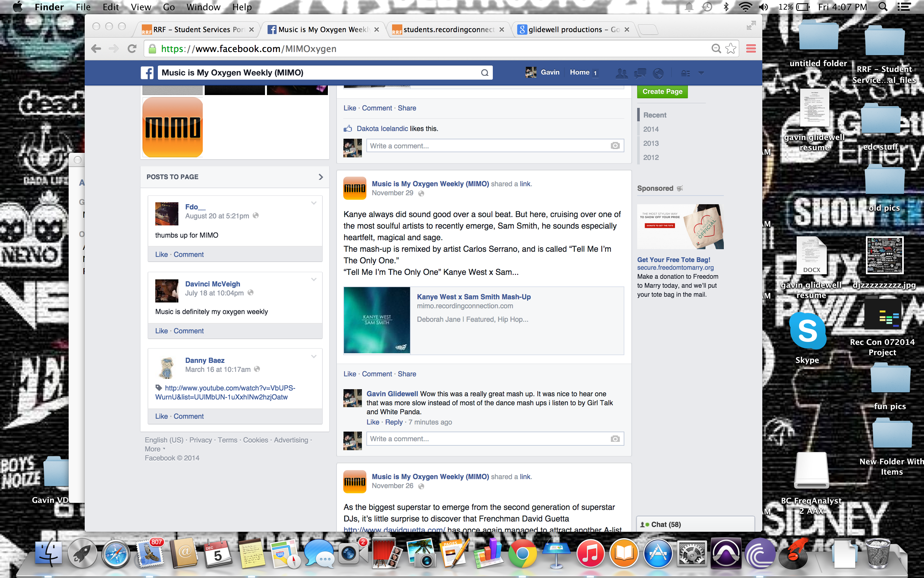Open Notification Center menu bar icon
Screen dimensions: 924x578
click(904, 7)
